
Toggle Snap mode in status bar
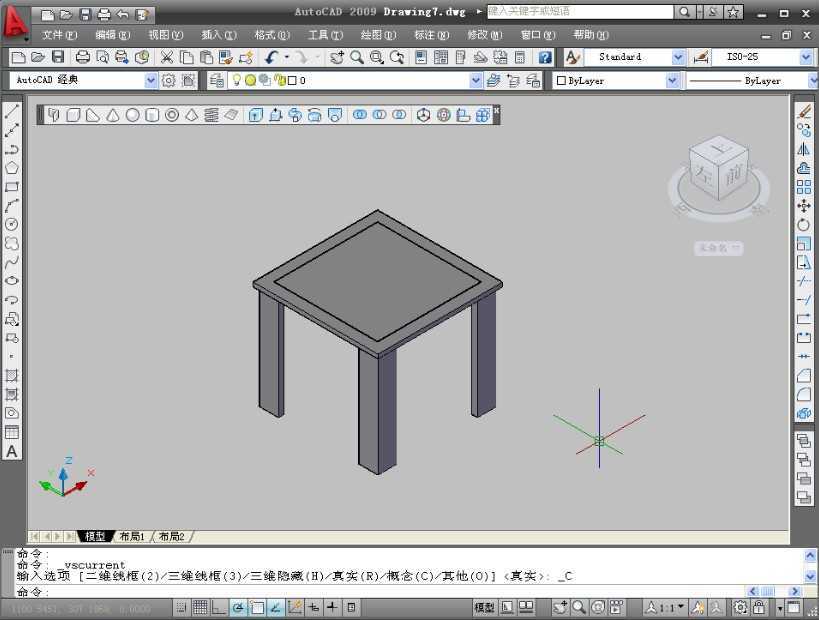[181, 607]
